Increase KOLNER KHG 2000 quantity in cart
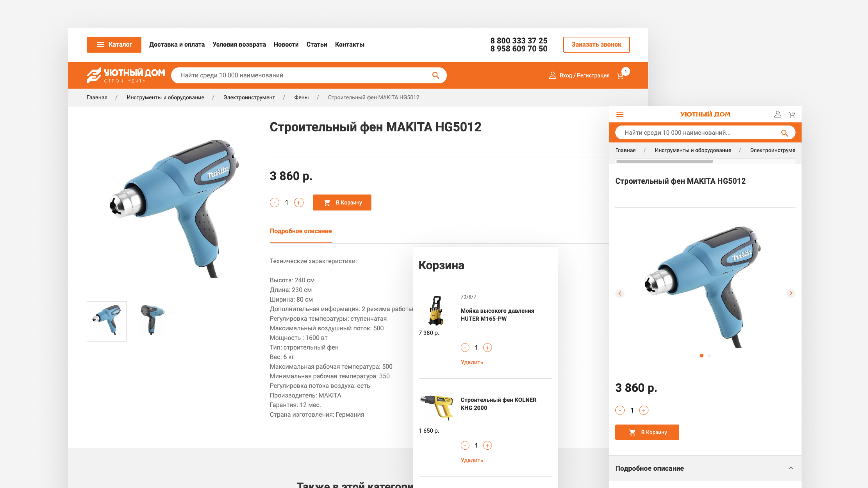Viewport: 868px width, 488px height. [487, 445]
